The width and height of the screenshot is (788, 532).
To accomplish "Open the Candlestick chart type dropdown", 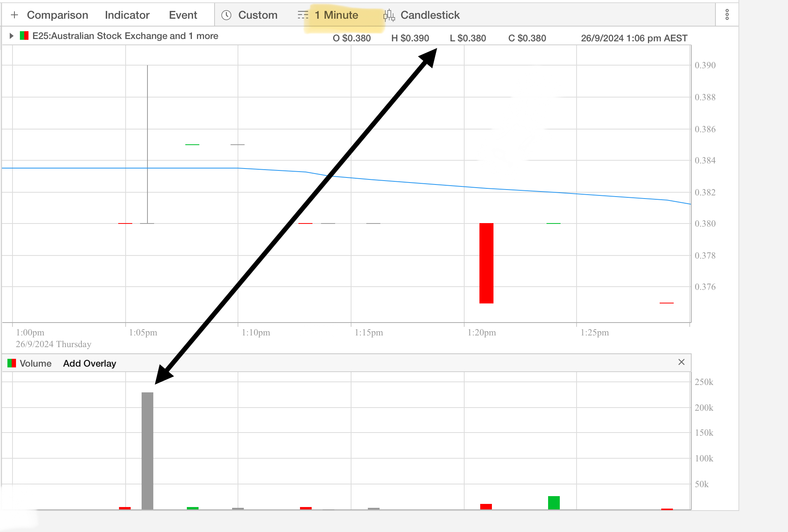I will point(430,15).
